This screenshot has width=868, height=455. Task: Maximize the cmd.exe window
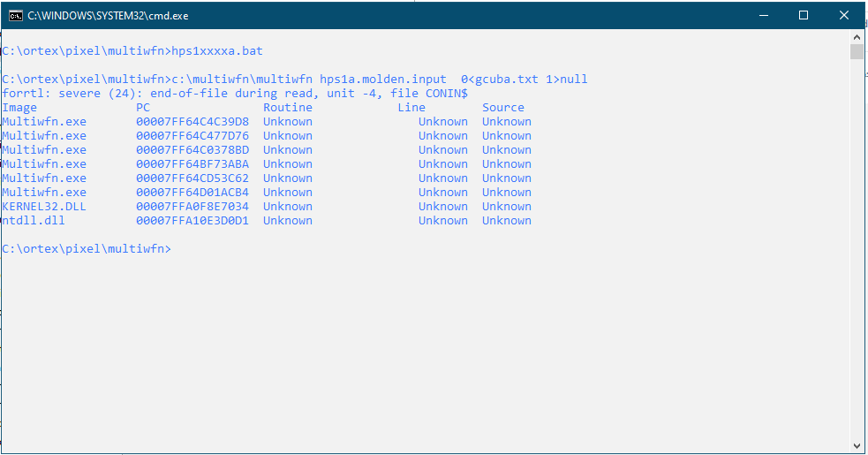point(804,16)
